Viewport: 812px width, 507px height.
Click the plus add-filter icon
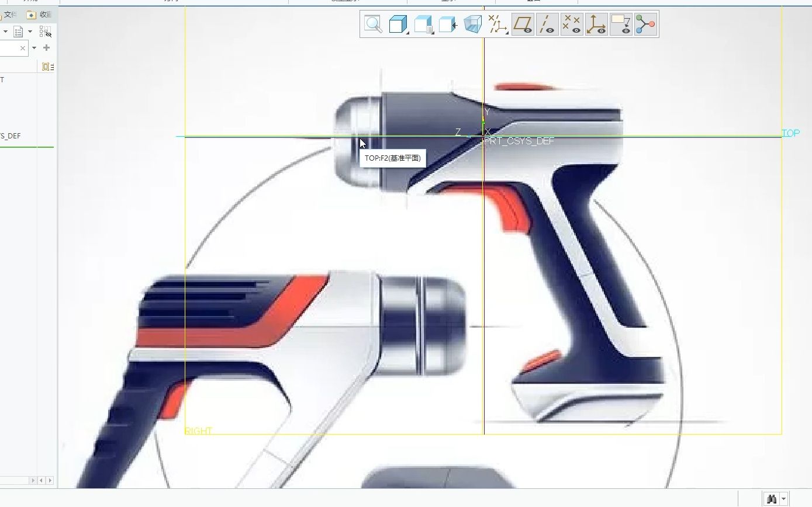click(x=47, y=48)
